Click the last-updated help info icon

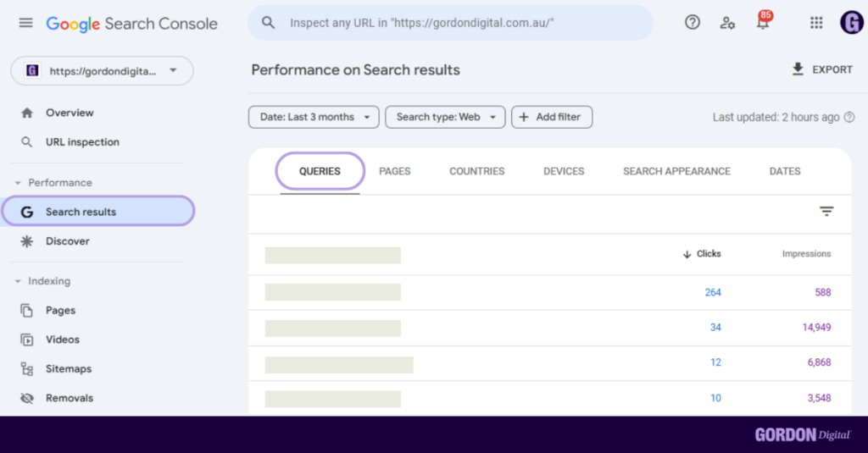tap(849, 117)
